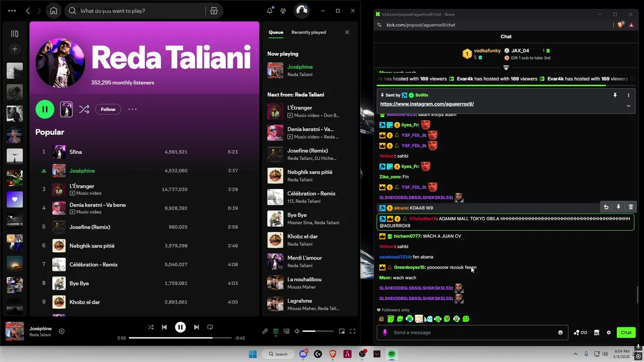Screen dimensions: 644x362
Task: Play Sfina track row
Action: tap(144, 152)
